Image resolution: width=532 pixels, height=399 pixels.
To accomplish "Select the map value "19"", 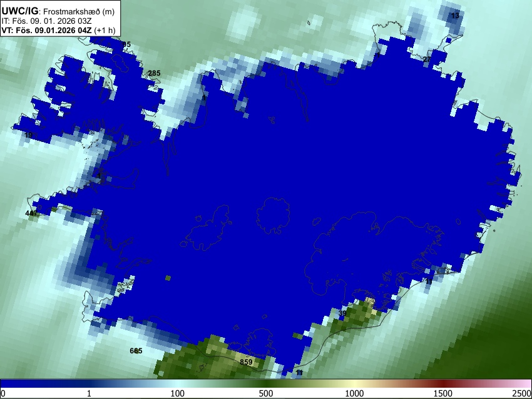I will click(x=29, y=135).
